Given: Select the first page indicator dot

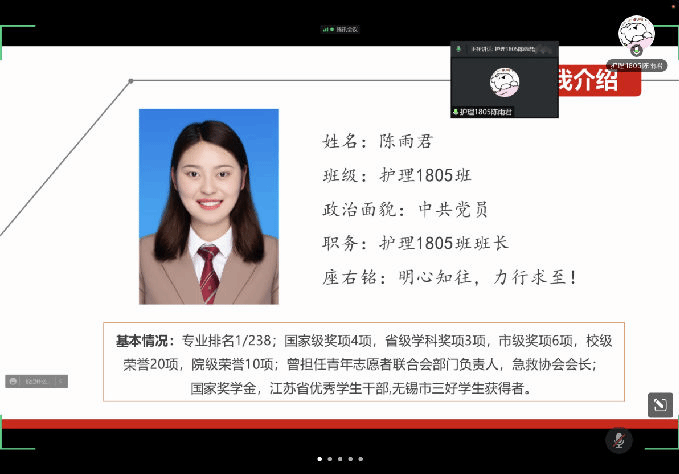Looking at the screenshot, I should tap(320, 459).
